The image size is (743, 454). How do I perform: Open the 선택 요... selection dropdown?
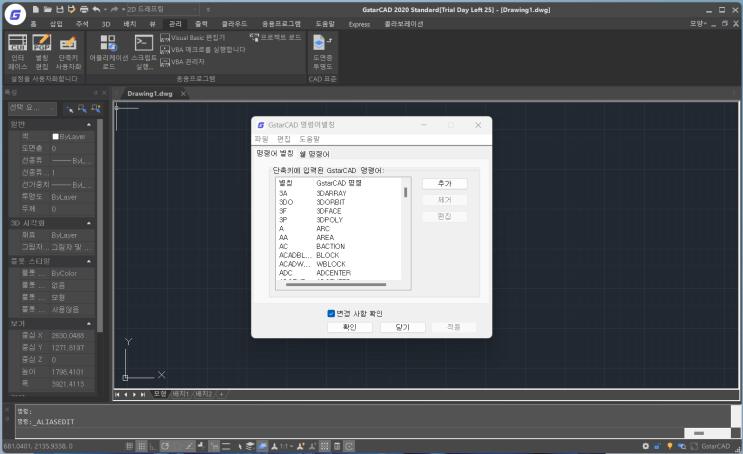click(x=32, y=108)
